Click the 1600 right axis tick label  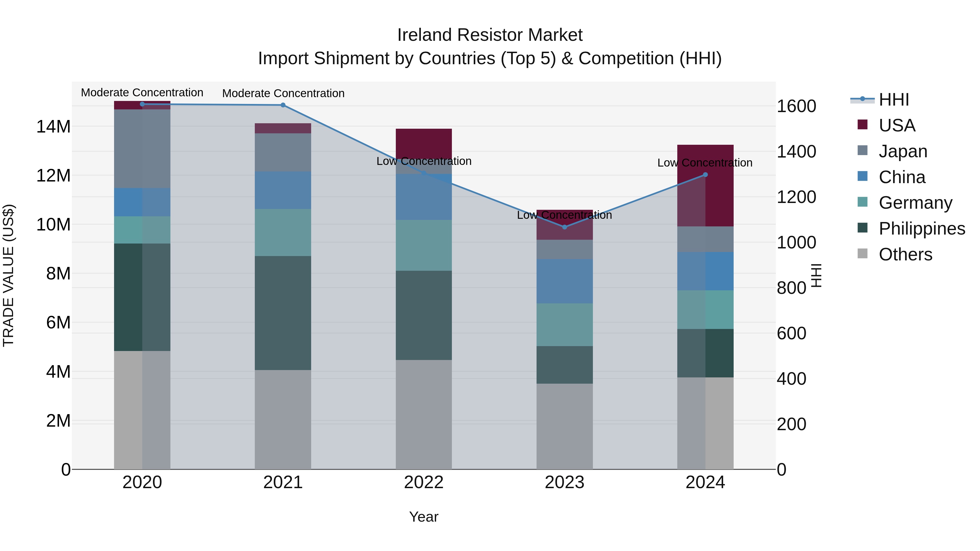pos(797,106)
